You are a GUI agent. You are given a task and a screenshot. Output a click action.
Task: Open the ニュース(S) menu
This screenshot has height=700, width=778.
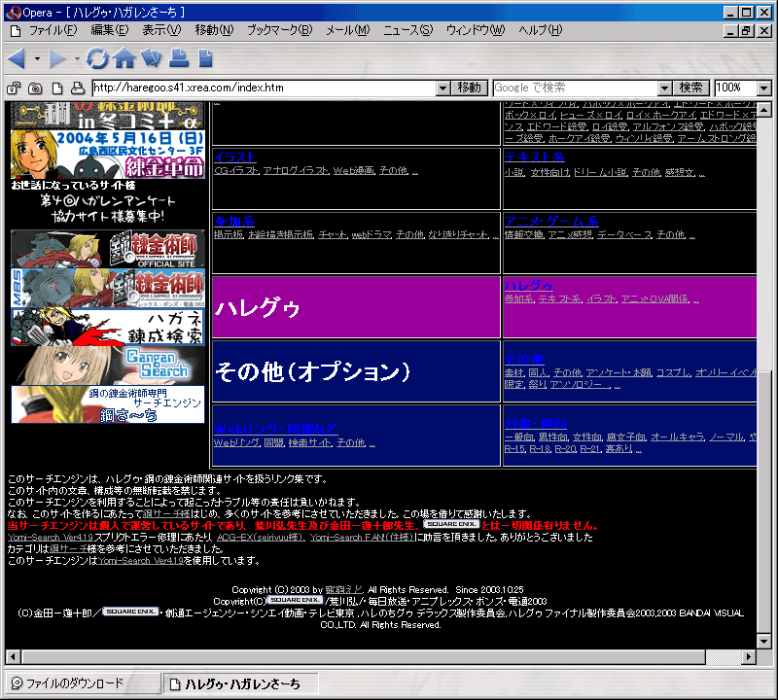point(408,30)
